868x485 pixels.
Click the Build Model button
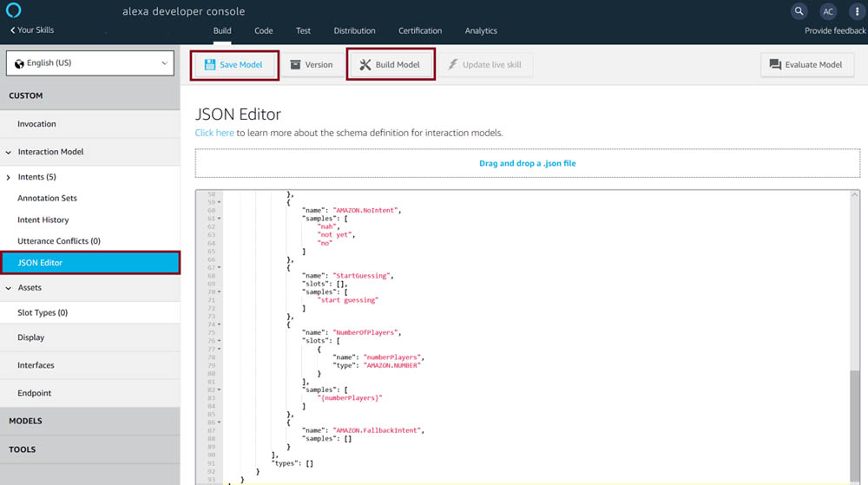[391, 65]
